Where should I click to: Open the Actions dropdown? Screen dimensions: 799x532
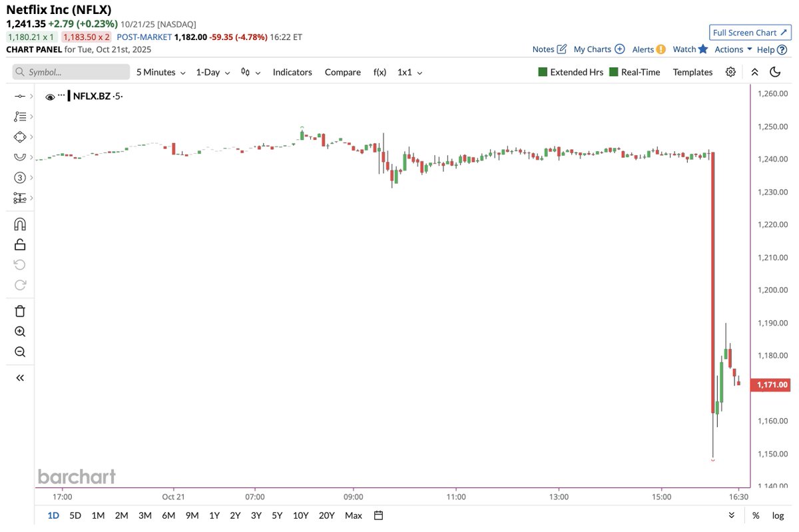point(733,49)
